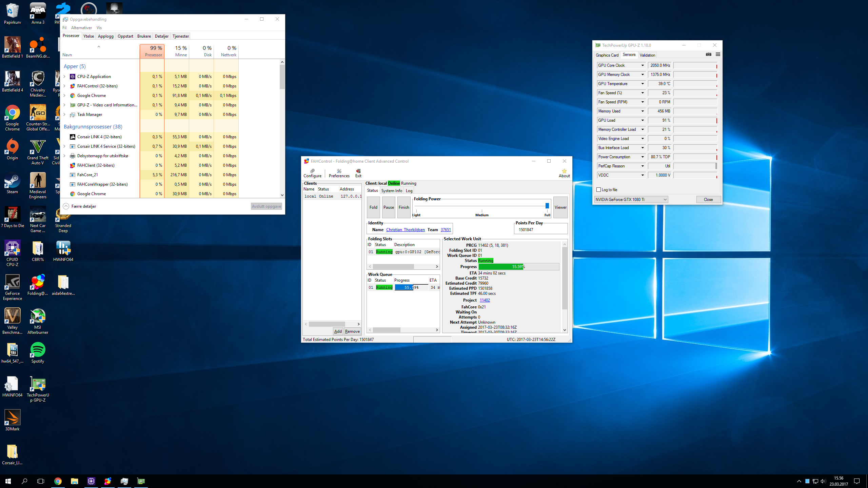868x488 pixels.
Task: Switch to the Ytelse tab
Action: coord(89,36)
